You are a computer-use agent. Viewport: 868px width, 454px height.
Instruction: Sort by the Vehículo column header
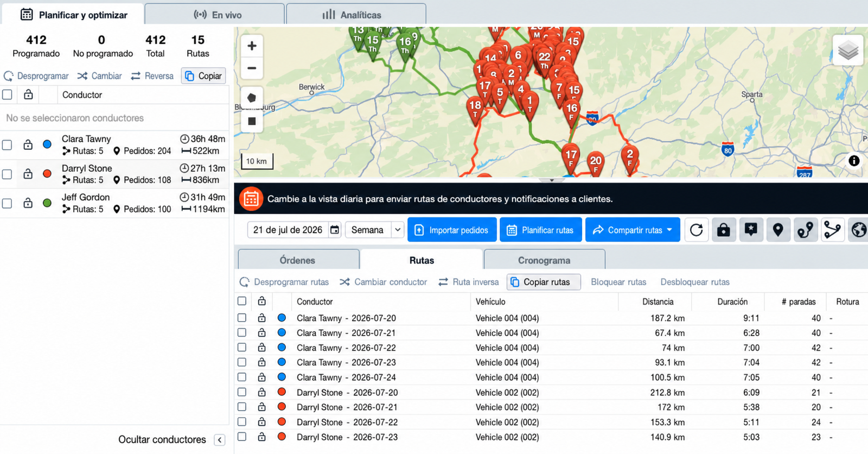tap(490, 301)
